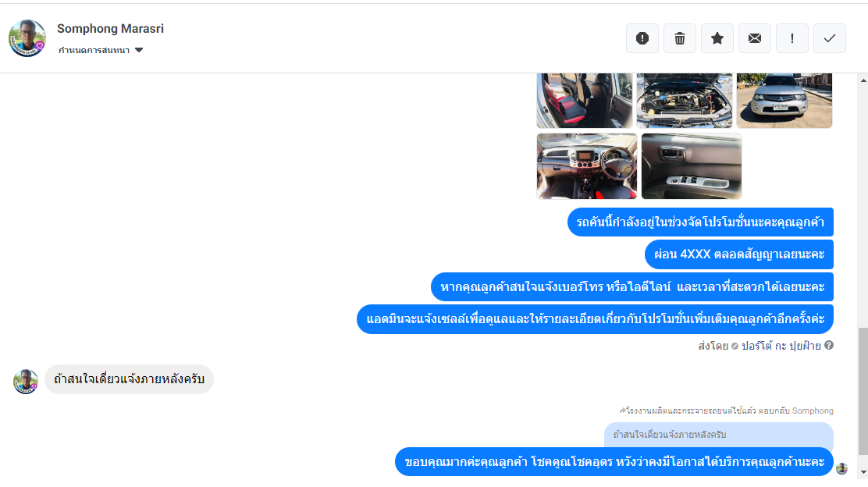Open the door panel window switches photo

[x=692, y=166]
